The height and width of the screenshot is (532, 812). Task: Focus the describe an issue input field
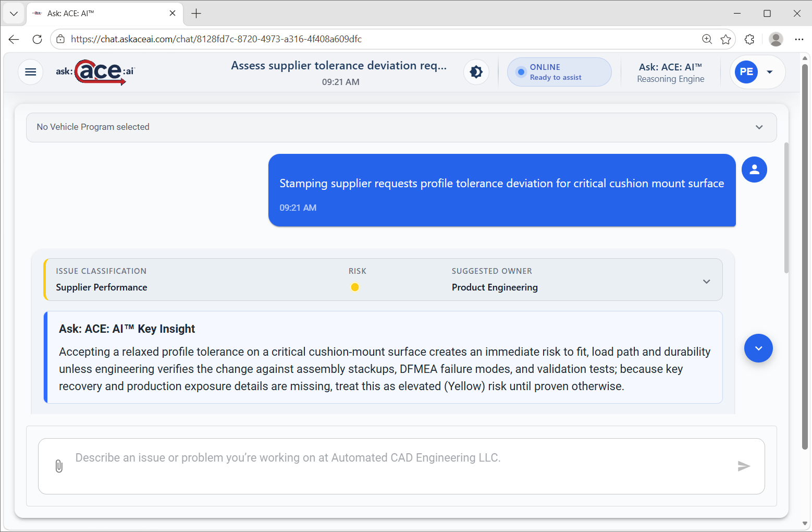[x=401, y=466]
